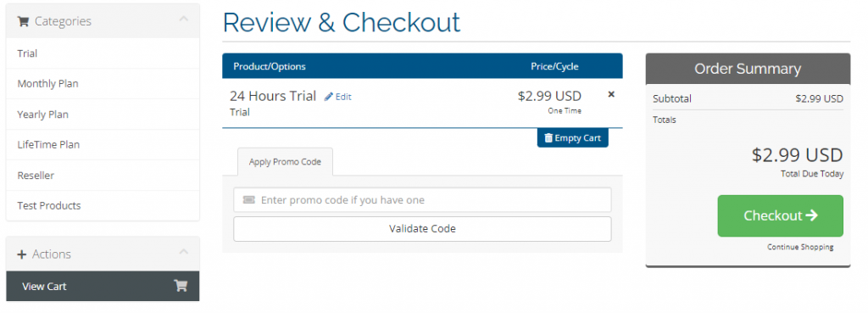Click the ticket icon in promo code field
Screen dimensions: 868x313
(x=249, y=200)
